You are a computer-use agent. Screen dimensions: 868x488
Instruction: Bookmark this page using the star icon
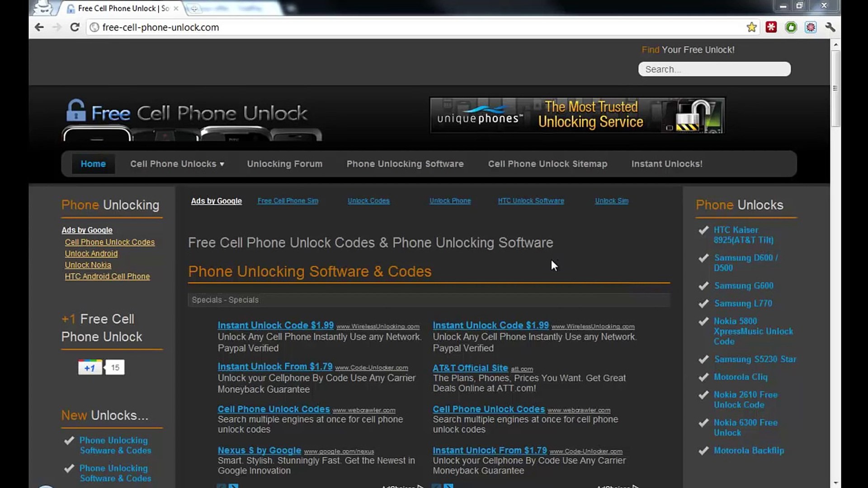coord(752,27)
